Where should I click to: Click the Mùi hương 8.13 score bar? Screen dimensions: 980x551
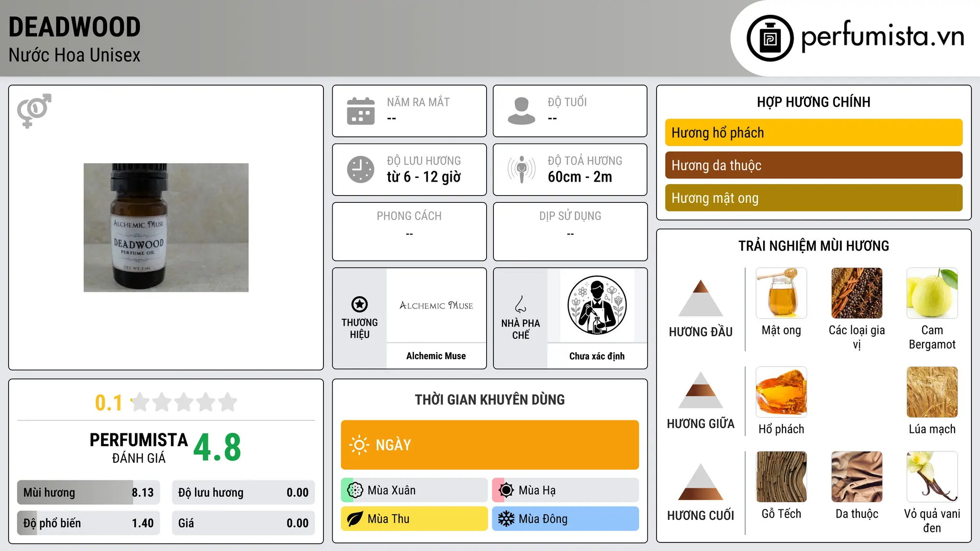pos(89,493)
